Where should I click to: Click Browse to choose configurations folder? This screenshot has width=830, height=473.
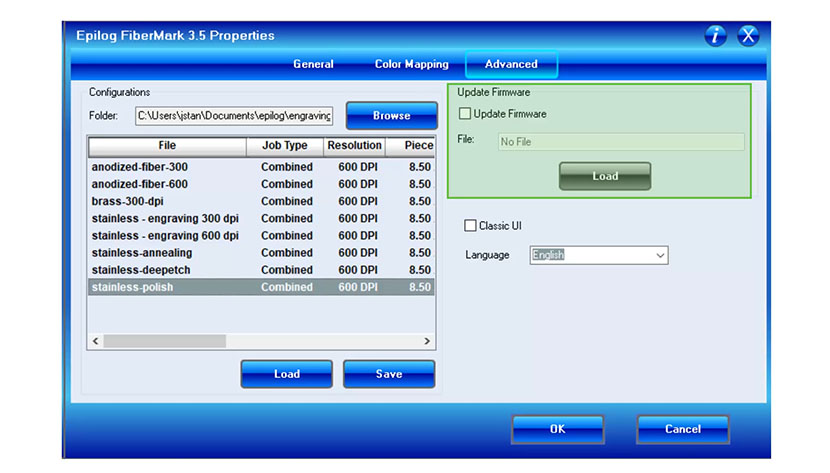click(x=391, y=116)
